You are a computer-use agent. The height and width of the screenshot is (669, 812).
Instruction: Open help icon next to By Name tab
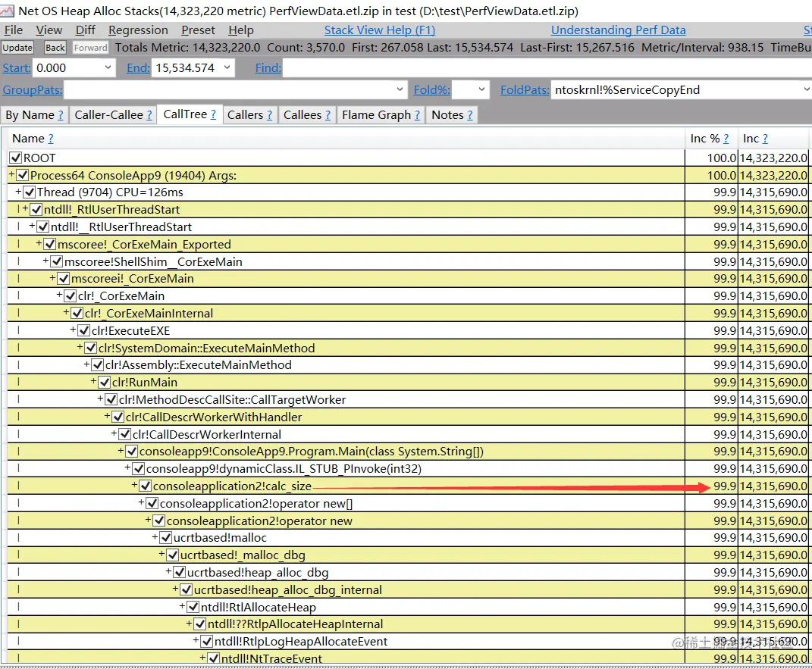point(61,115)
